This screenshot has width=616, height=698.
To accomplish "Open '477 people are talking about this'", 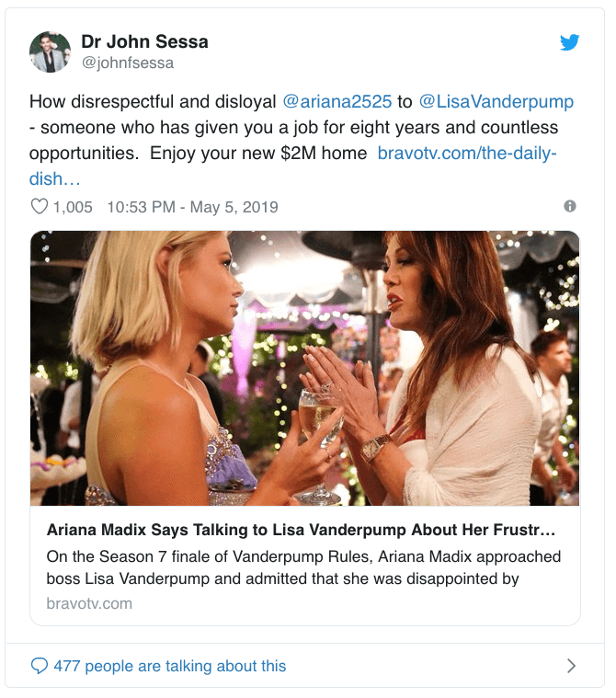I will [x=169, y=666].
